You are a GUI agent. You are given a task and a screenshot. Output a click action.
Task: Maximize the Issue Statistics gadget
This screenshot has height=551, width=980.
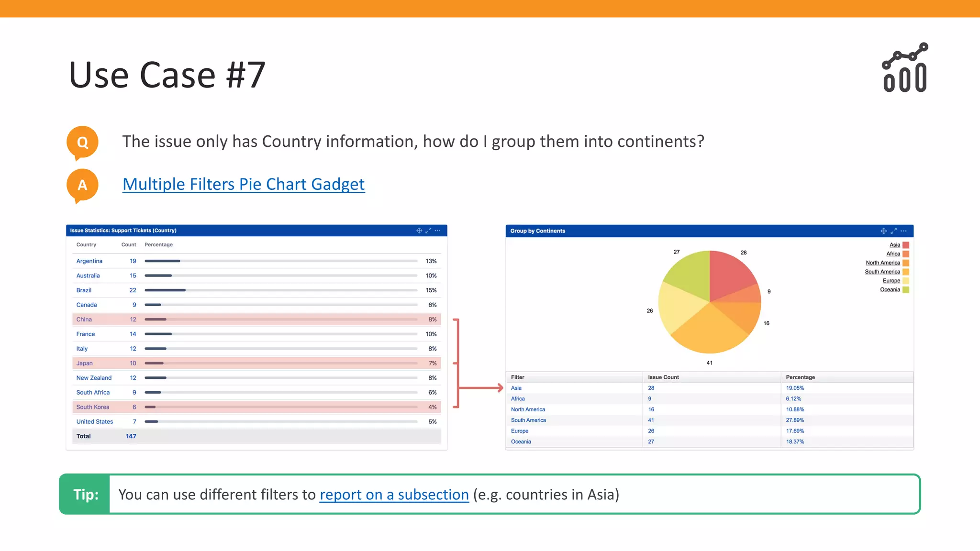click(x=428, y=231)
